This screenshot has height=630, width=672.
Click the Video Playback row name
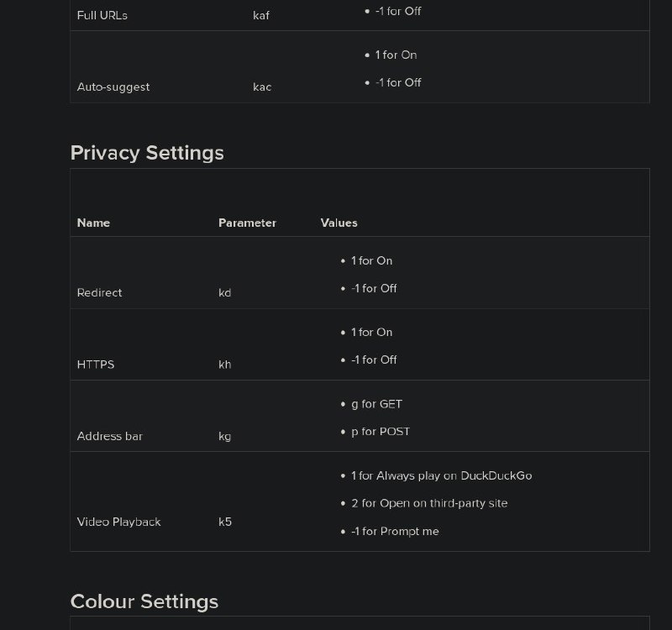(x=118, y=522)
